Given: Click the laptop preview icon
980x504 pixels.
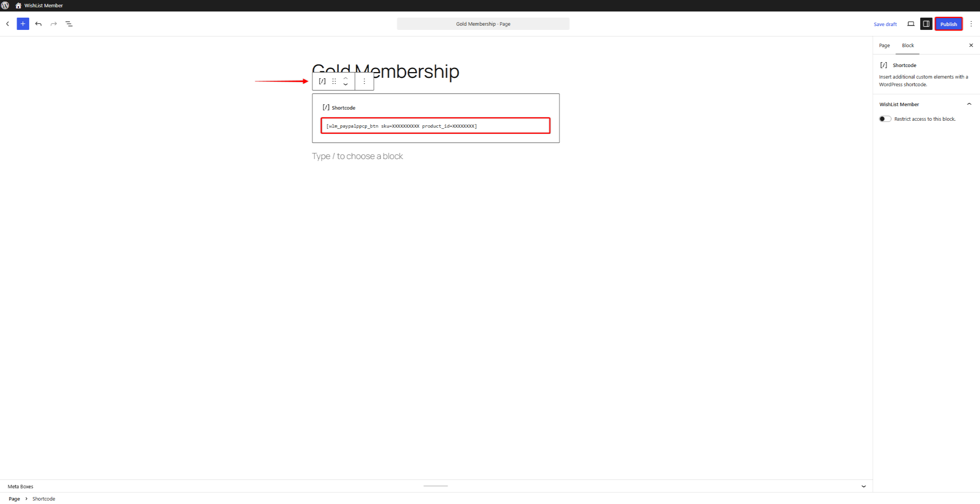Looking at the screenshot, I should [911, 24].
